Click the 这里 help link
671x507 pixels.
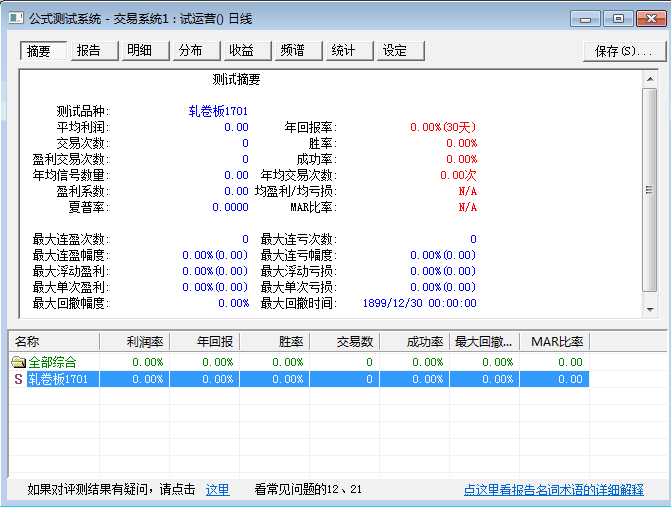click(217, 489)
